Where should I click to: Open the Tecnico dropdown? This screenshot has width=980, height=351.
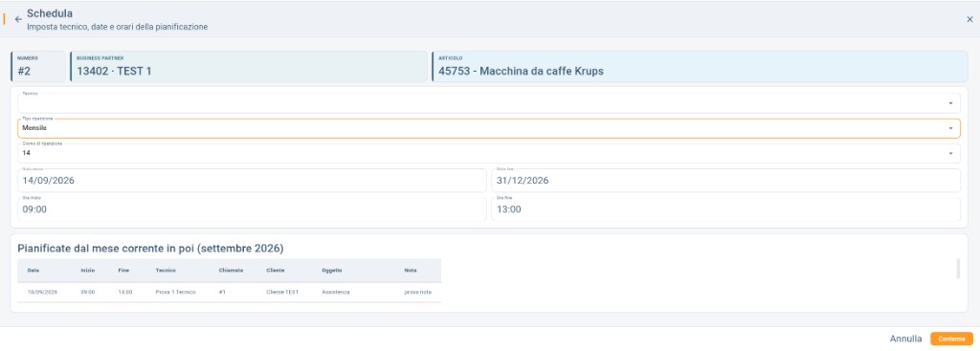[489, 103]
